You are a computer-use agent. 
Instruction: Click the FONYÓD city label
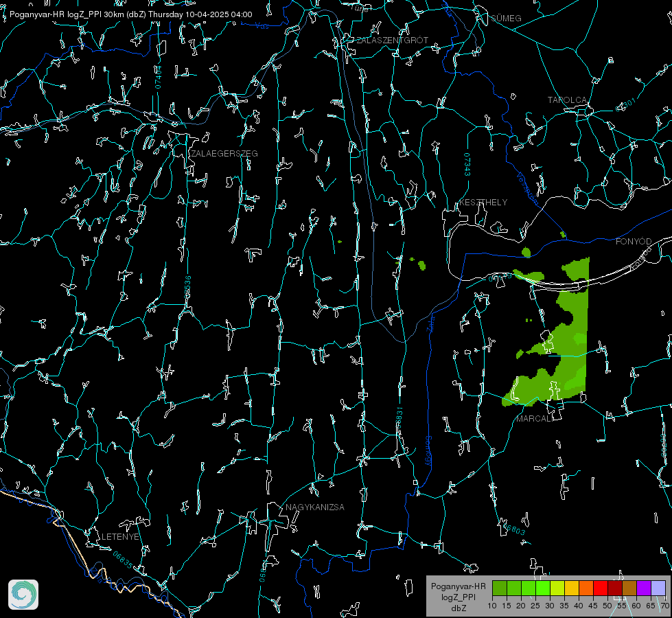click(634, 242)
